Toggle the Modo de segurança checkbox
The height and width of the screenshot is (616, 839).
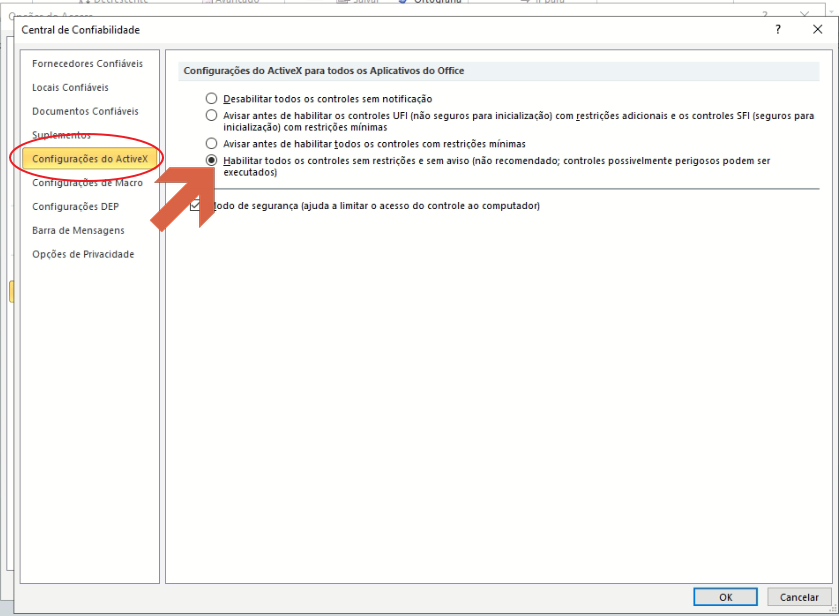pos(196,206)
